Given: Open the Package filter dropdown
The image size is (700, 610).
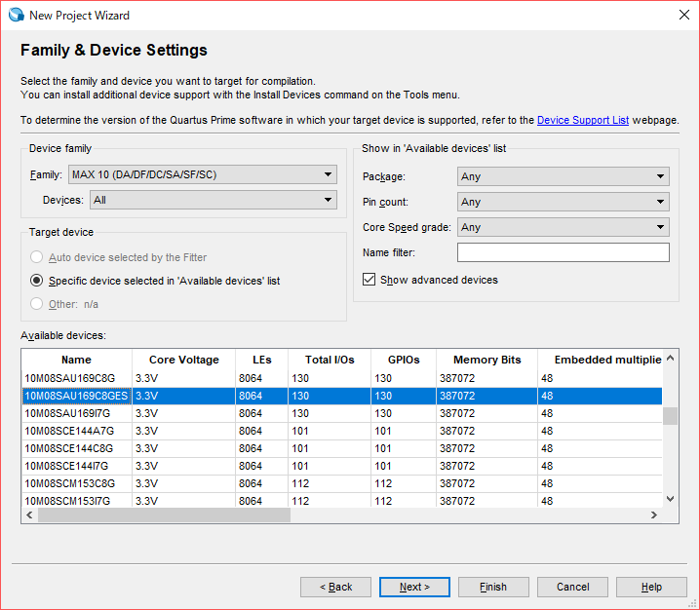Looking at the screenshot, I should [563, 176].
